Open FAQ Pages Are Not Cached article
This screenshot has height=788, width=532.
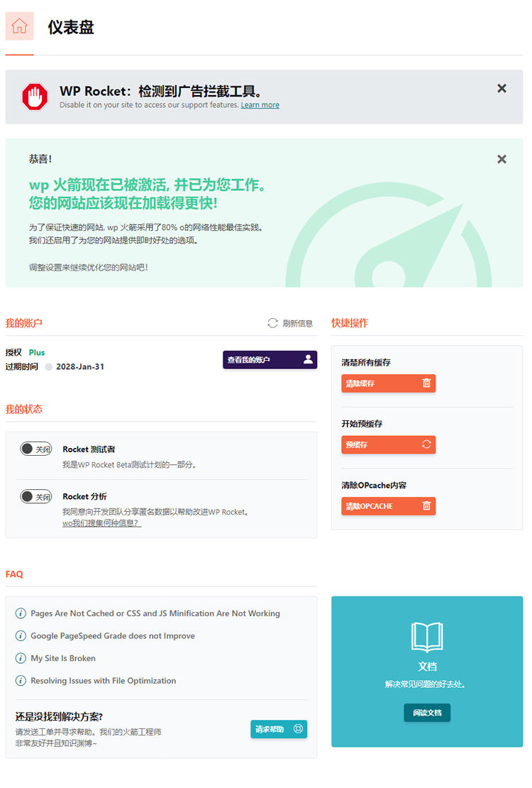point(155,613)
